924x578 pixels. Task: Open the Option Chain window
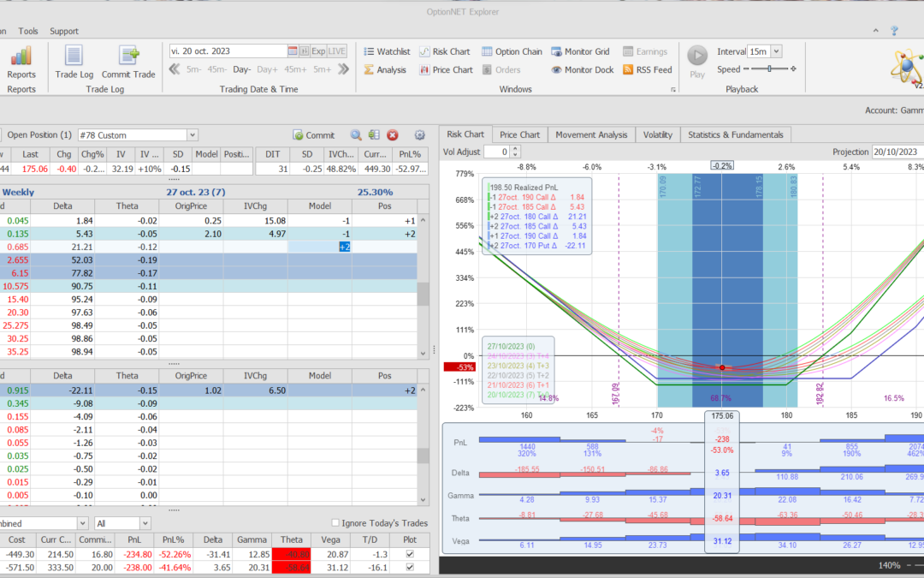click(512, 51)
